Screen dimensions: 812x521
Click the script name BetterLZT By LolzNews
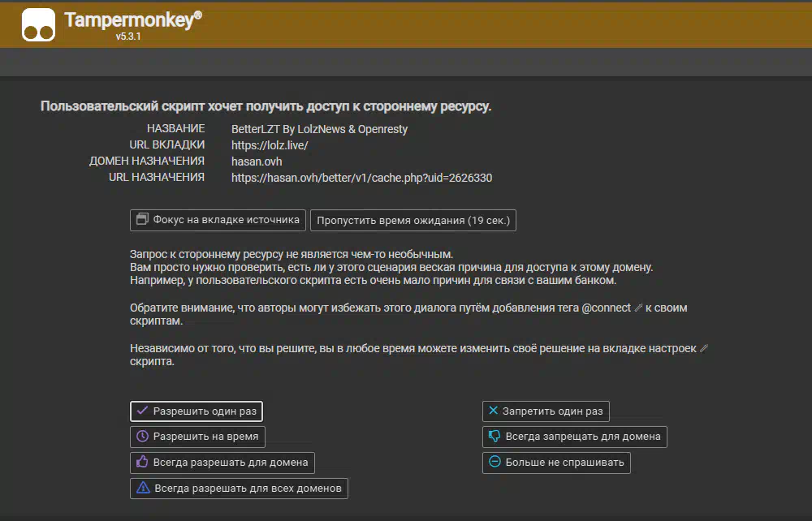click(x=319, y=129)
